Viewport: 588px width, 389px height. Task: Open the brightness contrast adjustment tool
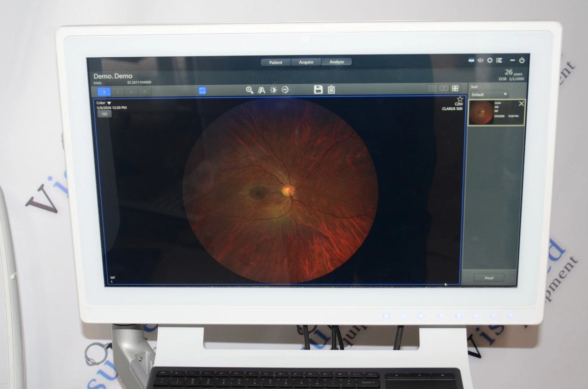coord(273,90)
